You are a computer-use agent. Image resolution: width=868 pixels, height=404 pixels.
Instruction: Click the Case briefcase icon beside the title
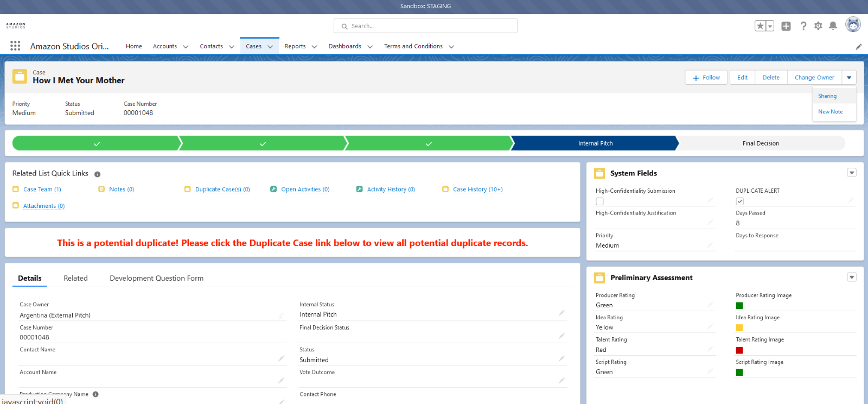coord(20,76)
